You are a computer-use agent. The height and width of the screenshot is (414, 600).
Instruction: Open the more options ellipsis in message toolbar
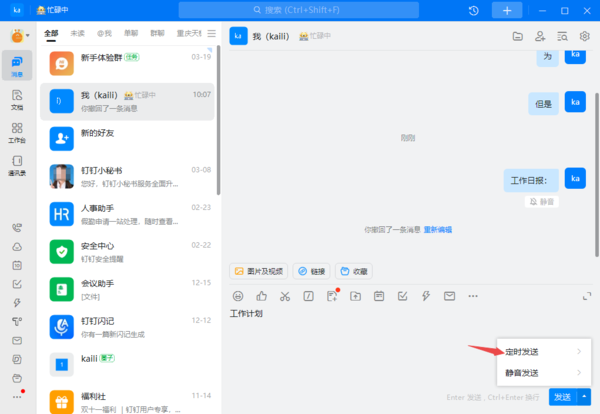[x=473, y=296]
